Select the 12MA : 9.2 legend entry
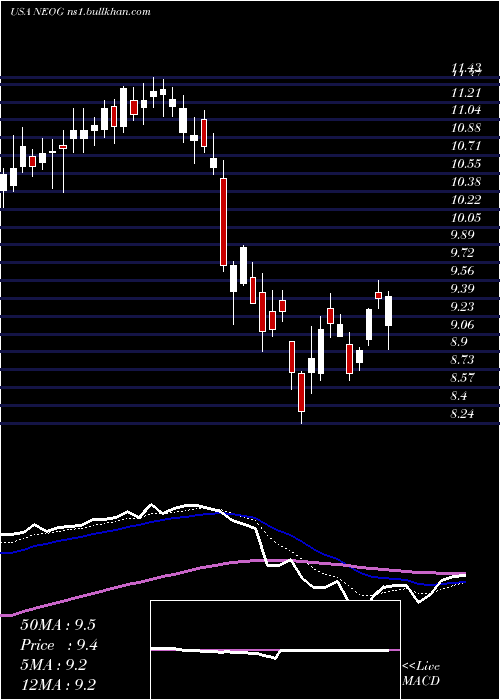Image resolution: width=500 pixels, height=700 pixels. click(x=58, y=685)
